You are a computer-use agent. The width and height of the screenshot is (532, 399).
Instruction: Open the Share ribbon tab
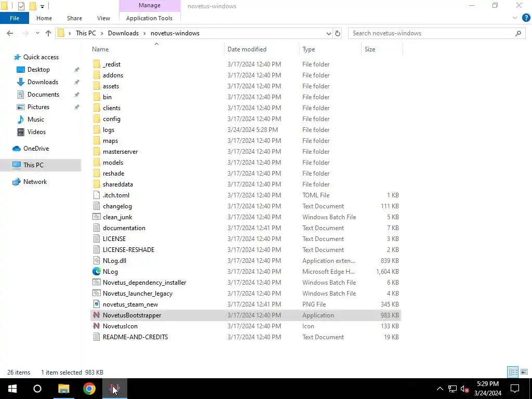(x=74, y=18)
